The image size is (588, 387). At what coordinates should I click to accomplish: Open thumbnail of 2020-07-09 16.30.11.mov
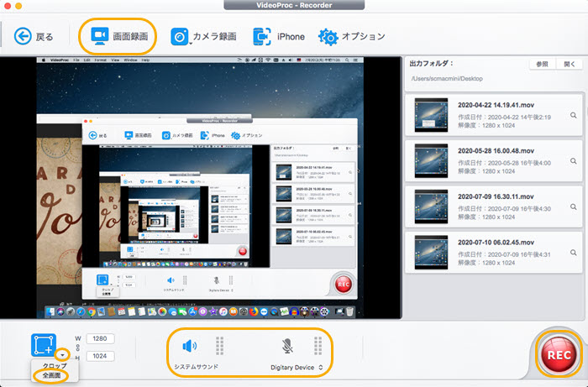coord(431,207)
